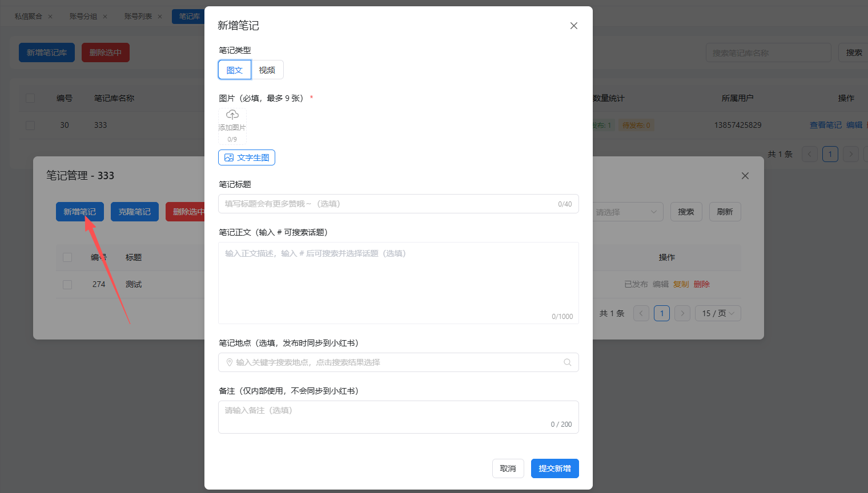Toggle select-all checkbox in 笔记库 table header
This screenshot has width=868, height=493.
click(x=30, y=98)
